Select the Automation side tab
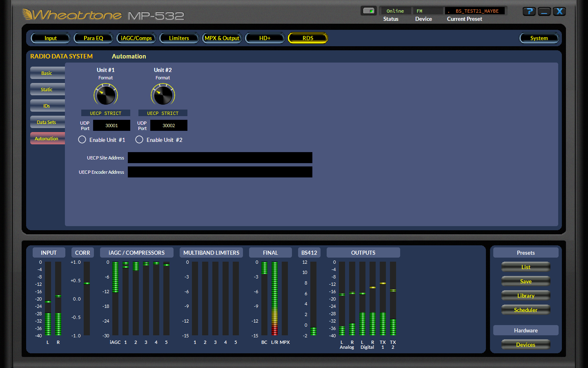 point(47,139)
